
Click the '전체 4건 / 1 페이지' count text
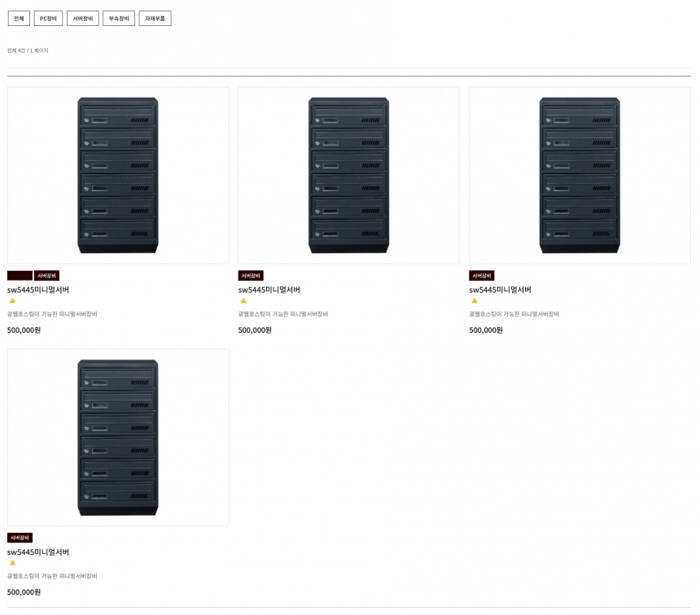coord(28,50)
